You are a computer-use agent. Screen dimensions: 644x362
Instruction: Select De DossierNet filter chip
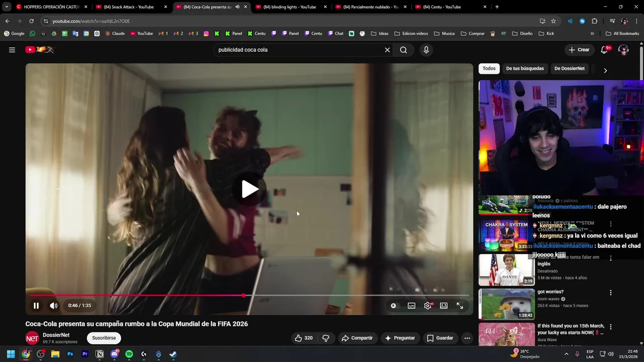(570, 68)
